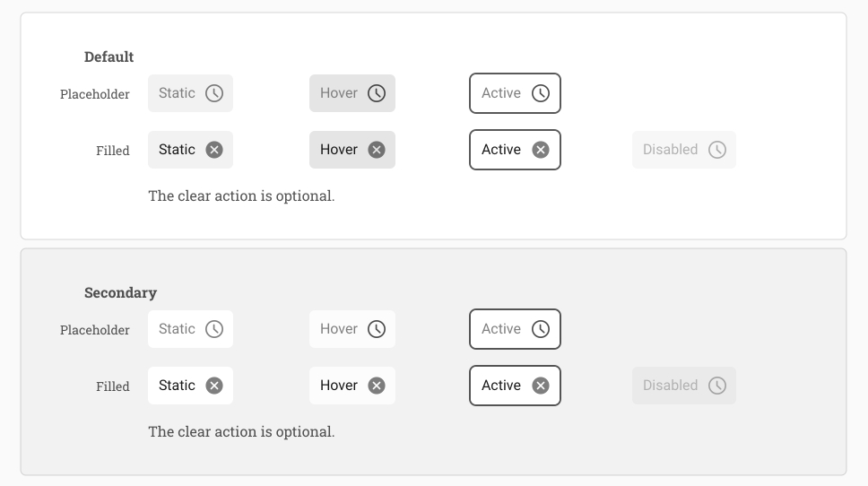868x486 pixels.
Task: Clear the Secondary filled Hover field
Action: tap(377, 386)
